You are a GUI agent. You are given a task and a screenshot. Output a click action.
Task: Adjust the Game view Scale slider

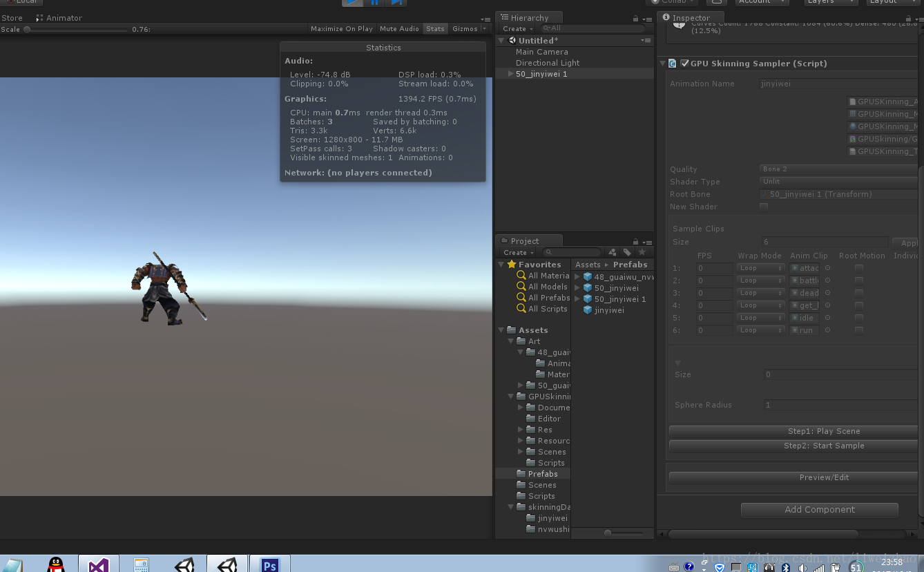click(76, 30)
